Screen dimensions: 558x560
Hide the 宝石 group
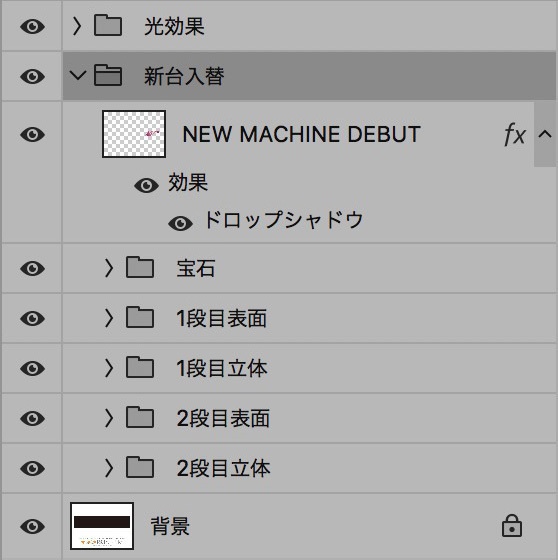[33, 268]
